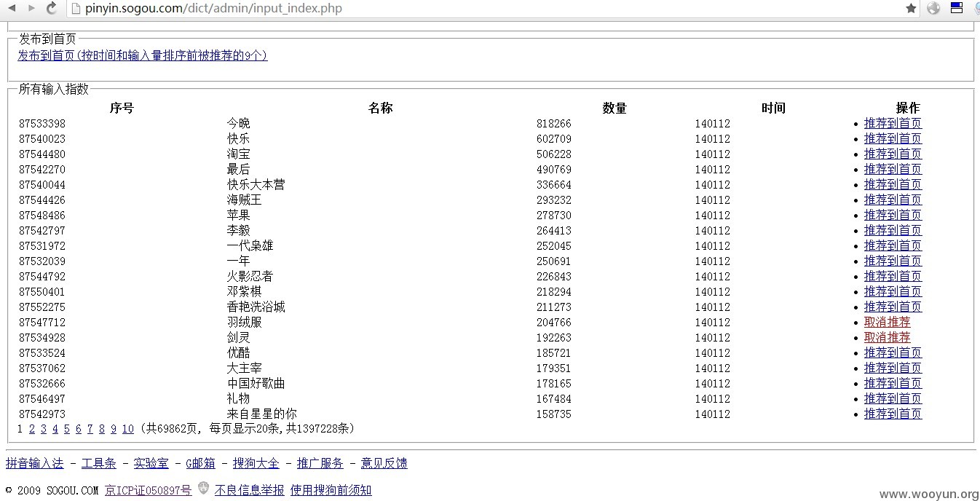Go to page 5 of results
The height and width of the screenshot is (501, 980).
[67, 429]
